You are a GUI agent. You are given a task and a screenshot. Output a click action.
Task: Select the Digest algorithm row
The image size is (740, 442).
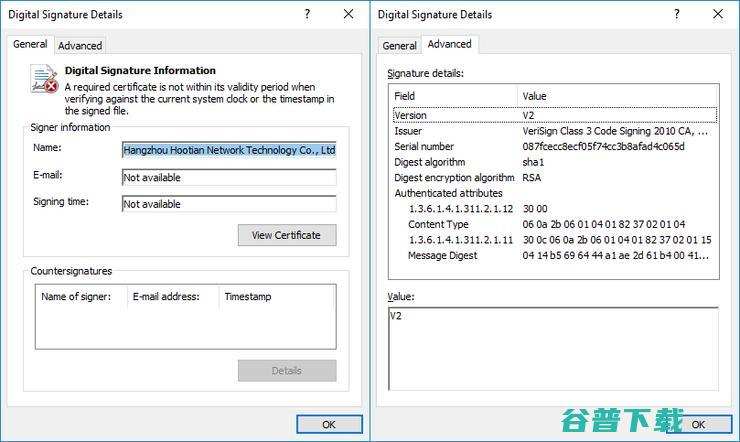pos(555,162)
